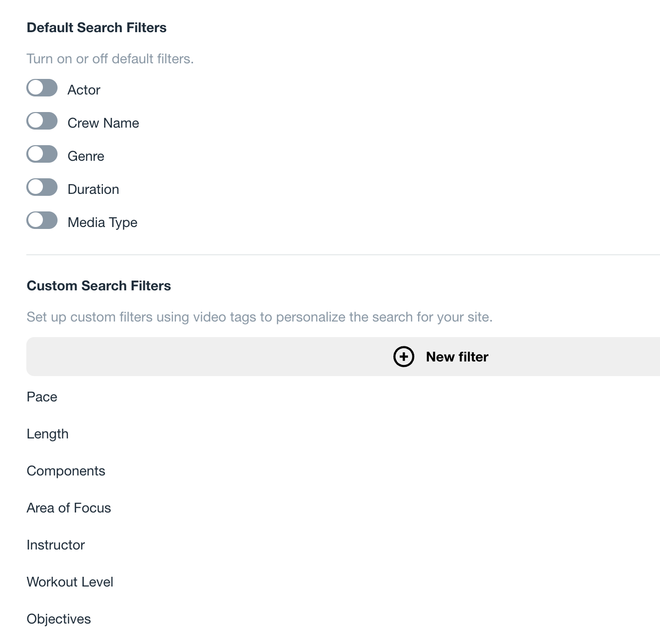Click the Area of Focus filter

click(x=69, y=508)
